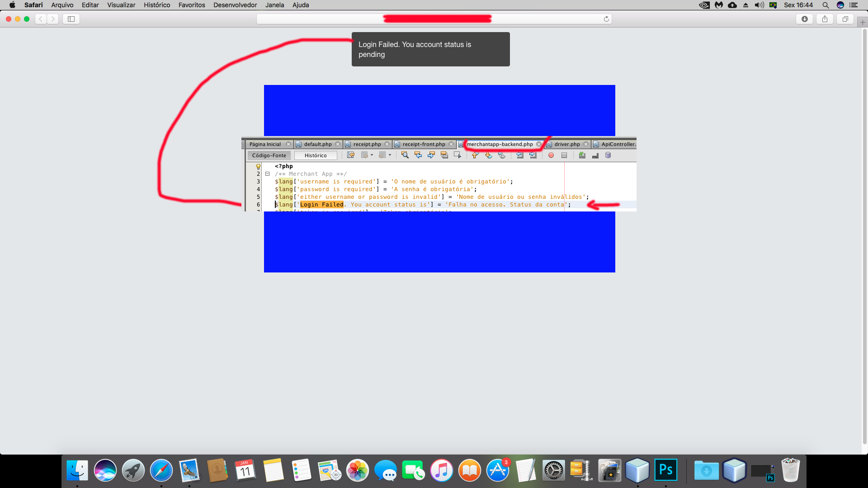Image resolution: width=868 pixels, height=488 pixels.
Task: Show Safari sidebar with toolbar button
Action: tap(71, 19)
